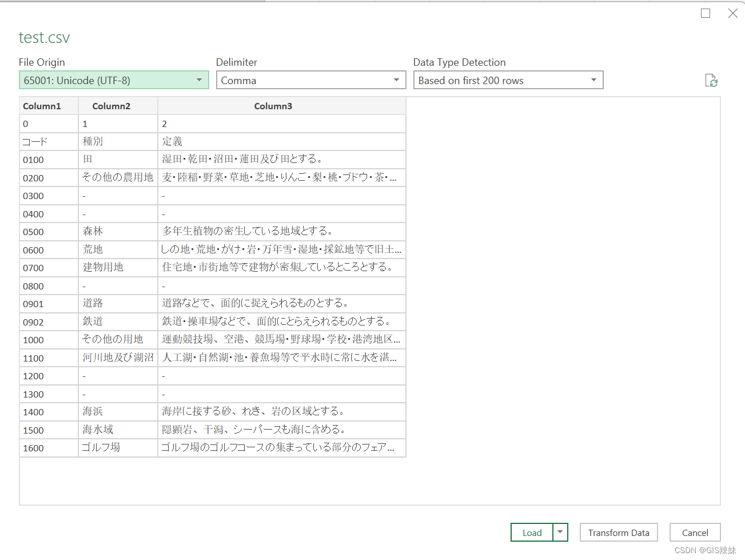
Task: Select the Column1 header
Action: click(49, 106)
